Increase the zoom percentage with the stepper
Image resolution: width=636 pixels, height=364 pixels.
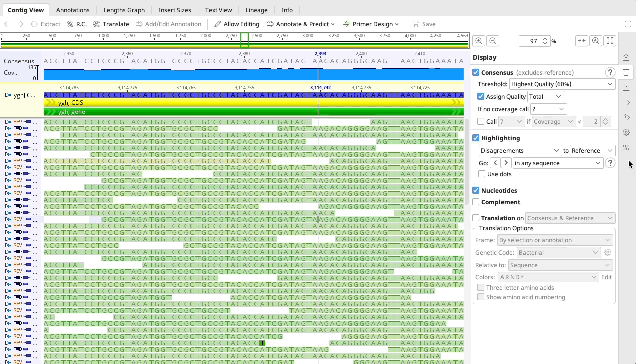click(545, 38)
